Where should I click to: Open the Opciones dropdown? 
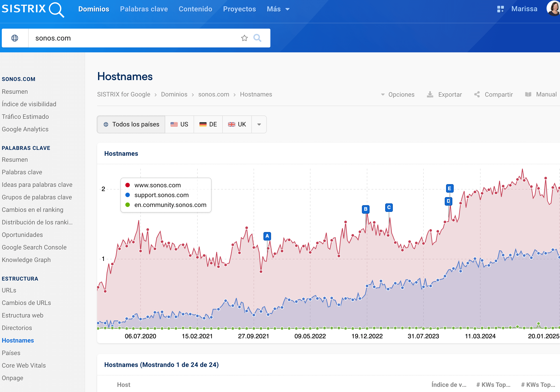click(x=398, y=95)
